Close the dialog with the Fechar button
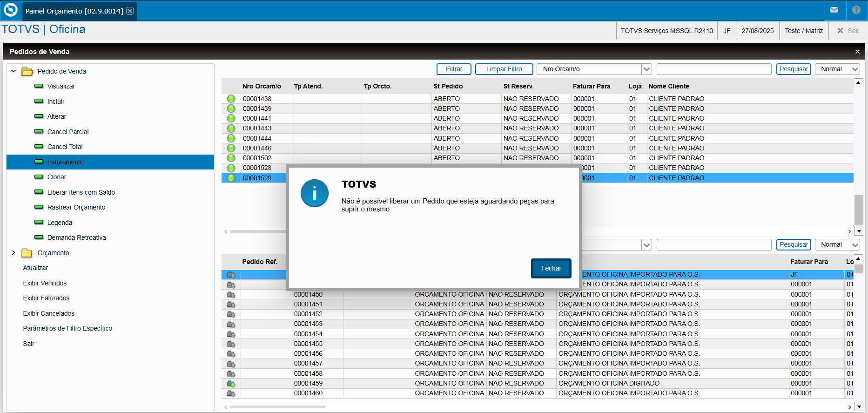The height and width of the screenshot is (413, 868). click(x=551, y=268)
